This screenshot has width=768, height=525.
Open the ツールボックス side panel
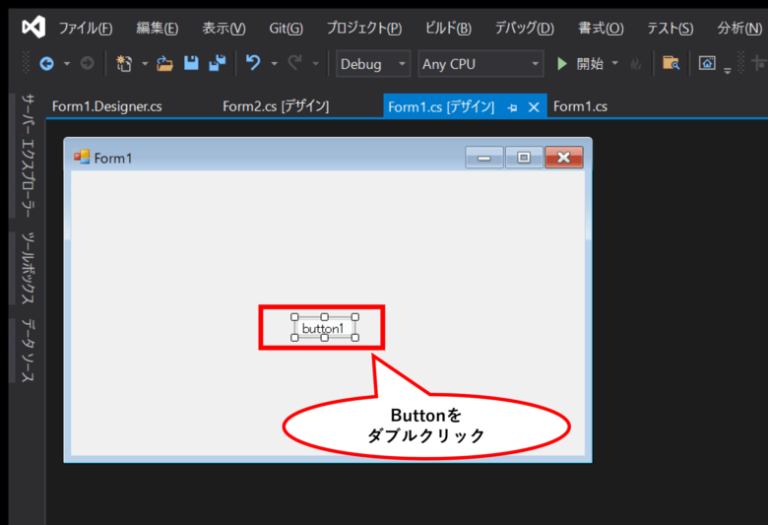coord(27,268)
